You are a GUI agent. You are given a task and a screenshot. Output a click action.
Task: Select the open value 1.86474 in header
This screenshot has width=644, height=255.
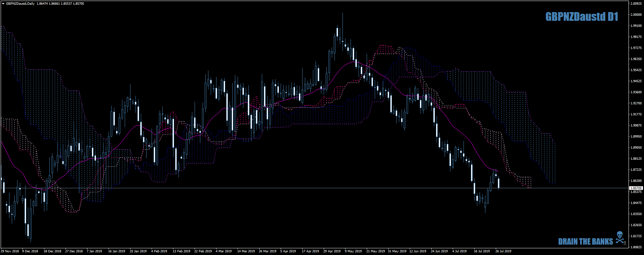click(42, 4)
